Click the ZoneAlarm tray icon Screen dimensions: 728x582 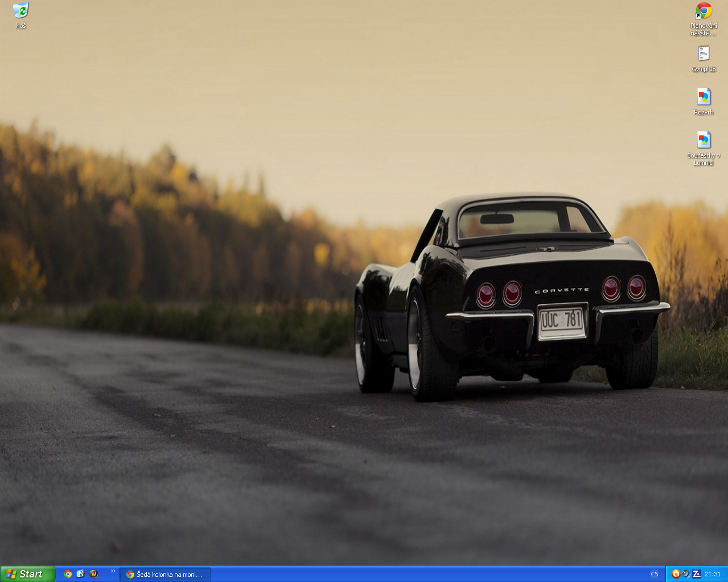696,574
